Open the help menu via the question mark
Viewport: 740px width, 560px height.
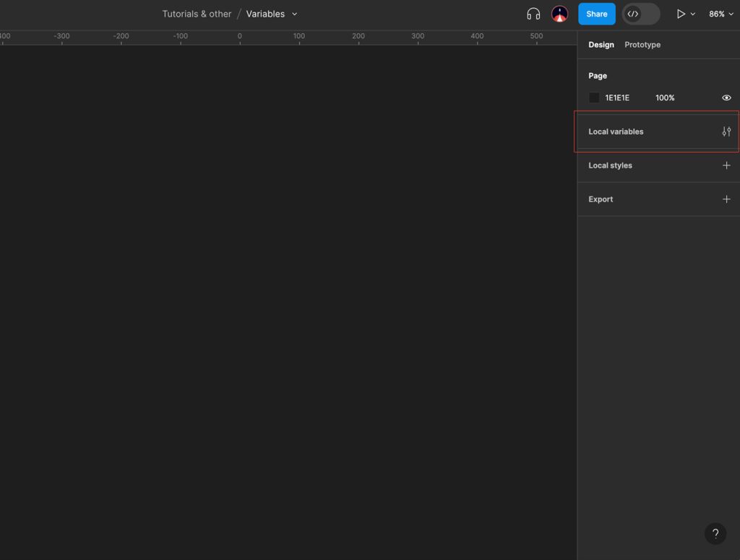(715, 533)
